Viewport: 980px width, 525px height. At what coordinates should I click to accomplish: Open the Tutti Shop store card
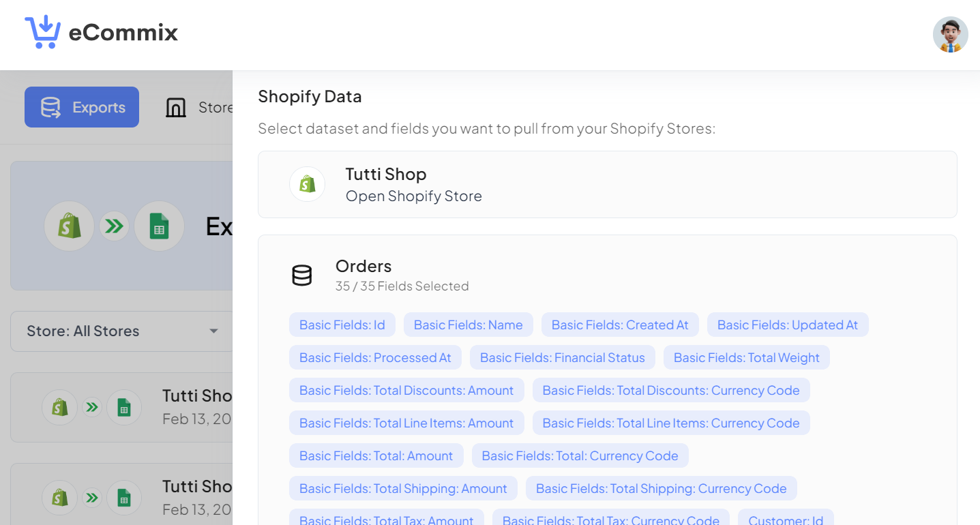point(607,185)
